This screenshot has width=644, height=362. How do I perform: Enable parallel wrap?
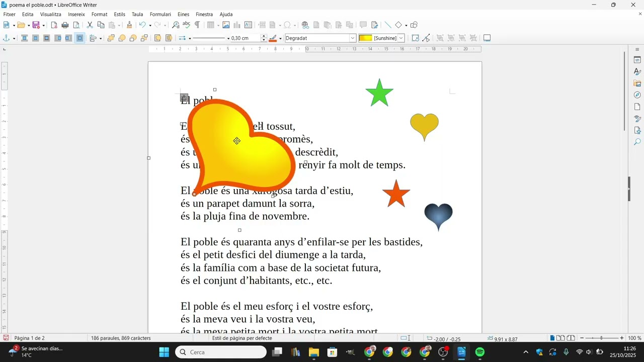[x=35, y=38]
